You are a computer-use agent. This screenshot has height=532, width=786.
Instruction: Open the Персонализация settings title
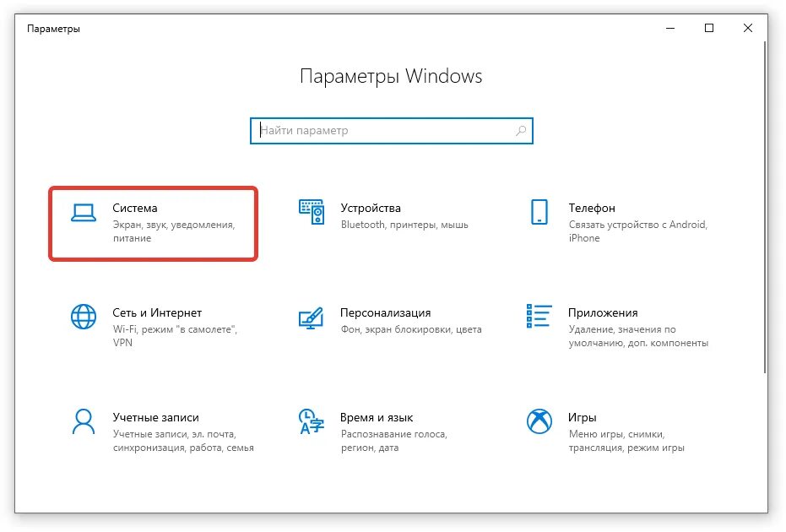[386, 313]
